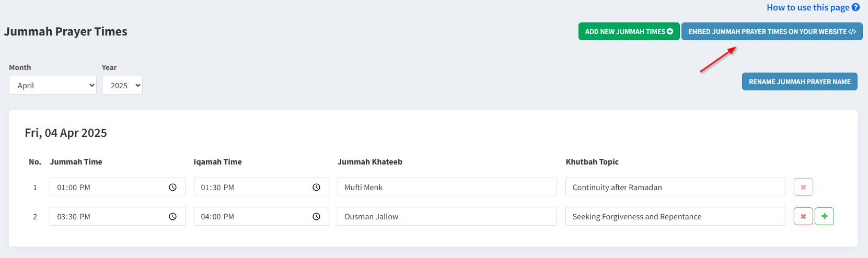
Task: Open clock picker for 01:00 PM Jummah time
Action: 172,187
